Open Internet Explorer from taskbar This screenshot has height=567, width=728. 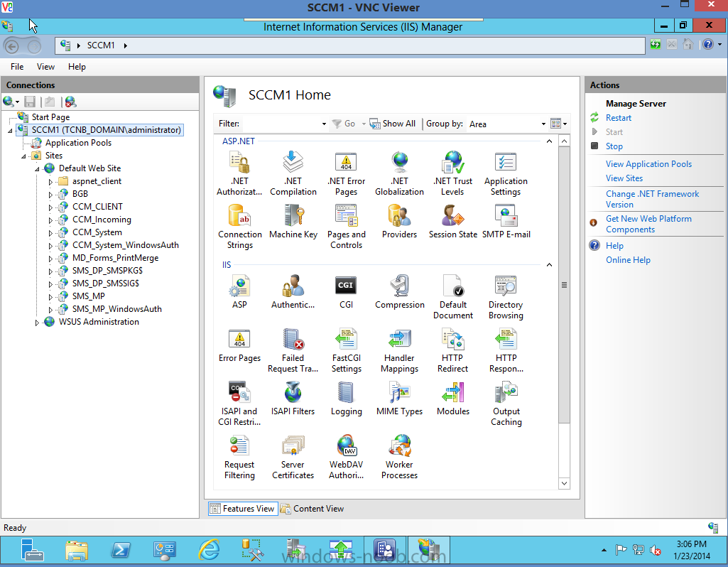(x=209, y=550)
